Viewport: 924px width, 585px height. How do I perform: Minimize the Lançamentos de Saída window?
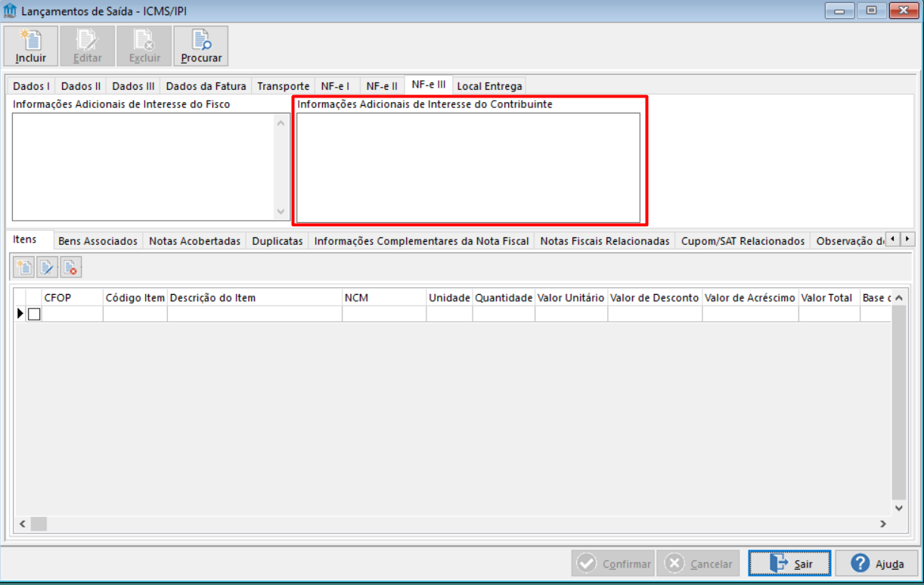click(x=839, y=11)
